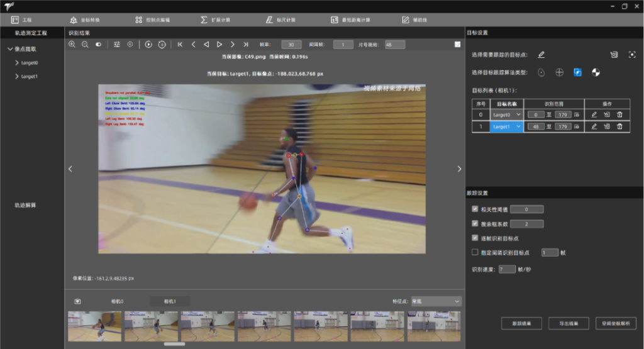Image resolution: width=644 pixels, height=349 pixels.
Task: Zoom in on the recognition image
Action: coord(72,45)
